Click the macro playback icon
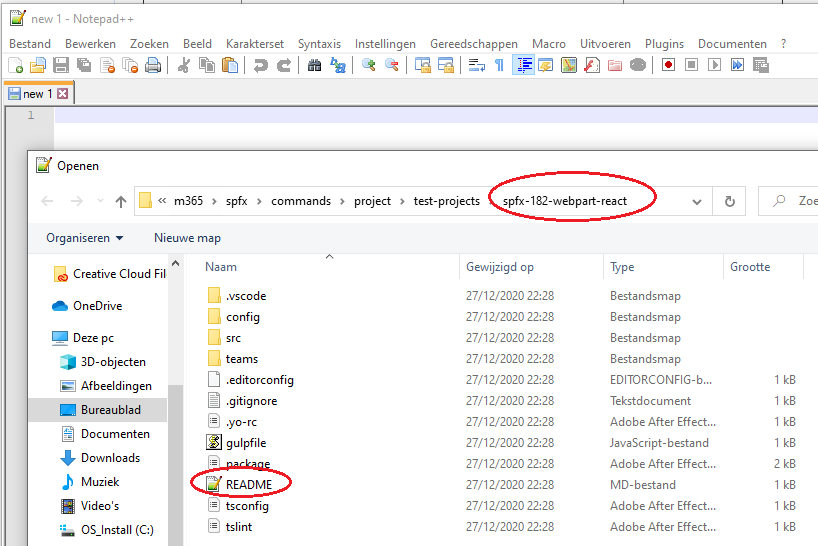Viewport: 818px width, 546px height. [x=714, y=65]
